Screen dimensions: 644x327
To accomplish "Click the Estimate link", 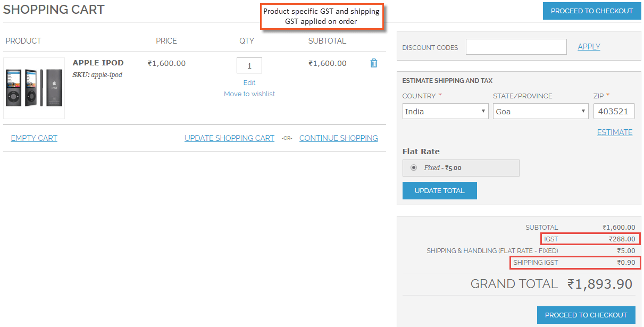I will coord(615,132).
